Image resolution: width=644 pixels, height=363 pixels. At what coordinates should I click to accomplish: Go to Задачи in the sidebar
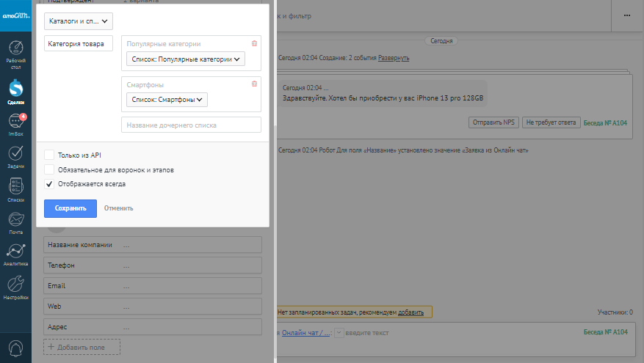[15, 156]
